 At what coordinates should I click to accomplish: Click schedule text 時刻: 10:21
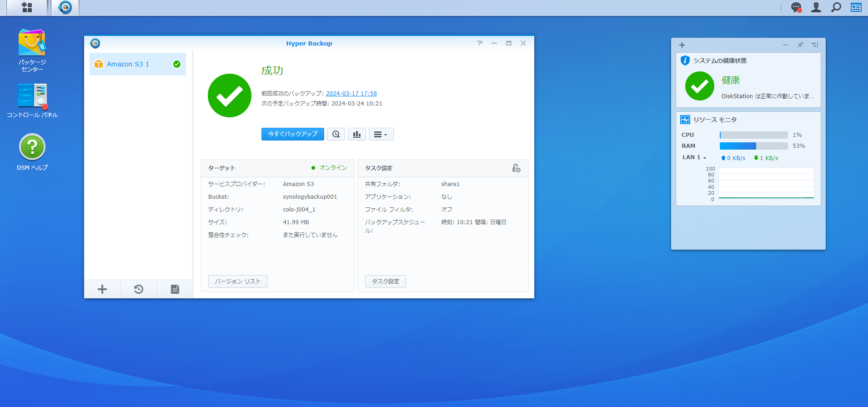click(x=457, y=222)
